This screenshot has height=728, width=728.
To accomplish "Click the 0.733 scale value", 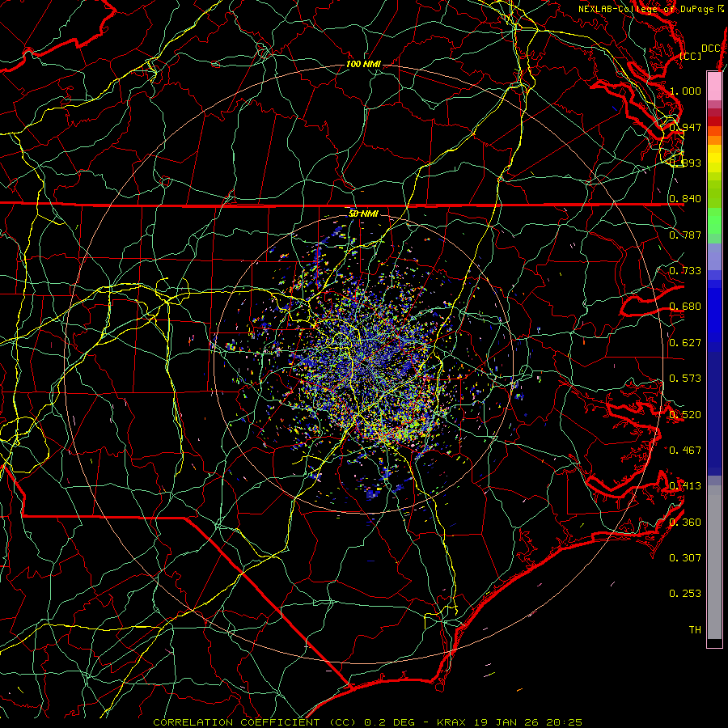I will click(x=685, y=271).
